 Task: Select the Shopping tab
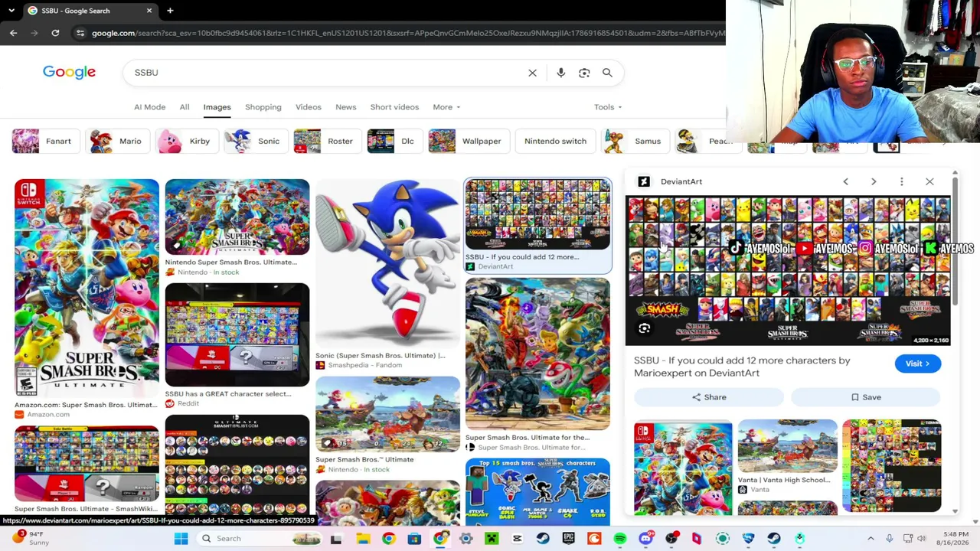tap(263, 107)
